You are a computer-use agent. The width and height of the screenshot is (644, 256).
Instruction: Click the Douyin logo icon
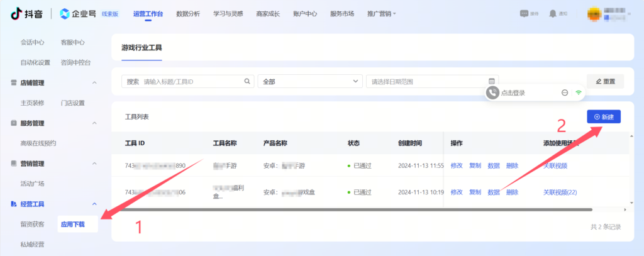coord(16,14)
